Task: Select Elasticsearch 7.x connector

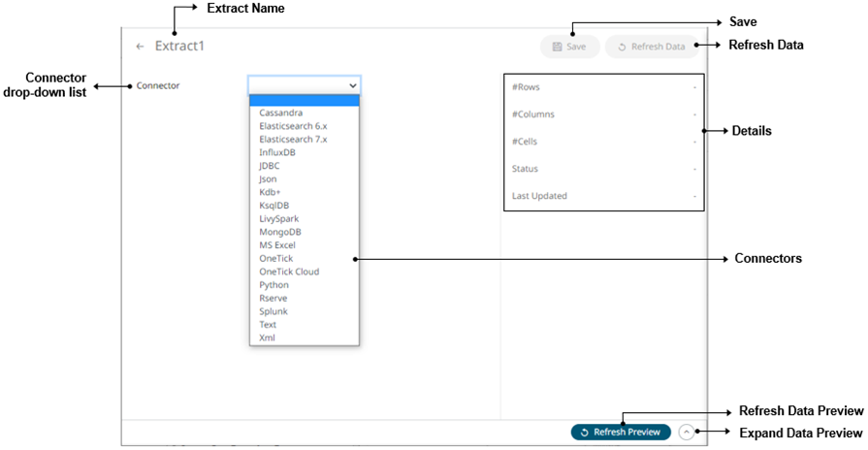Action: (x=305, y=139)
